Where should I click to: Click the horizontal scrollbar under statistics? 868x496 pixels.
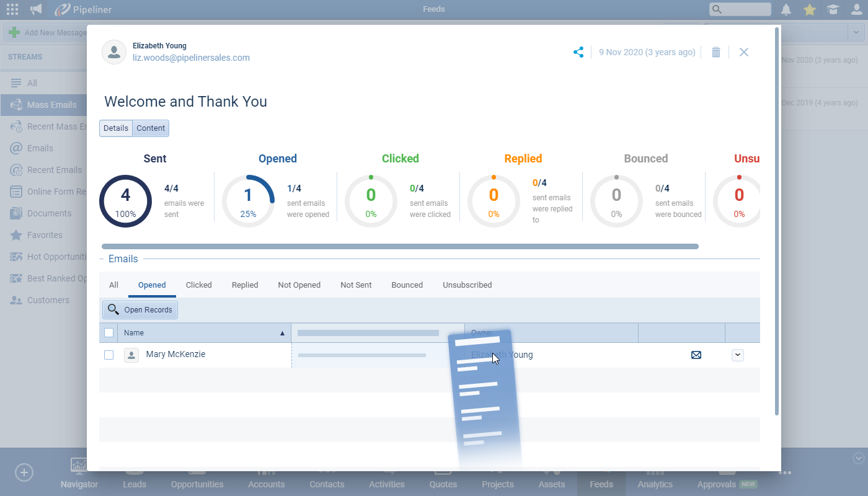[x=400, y=247]
